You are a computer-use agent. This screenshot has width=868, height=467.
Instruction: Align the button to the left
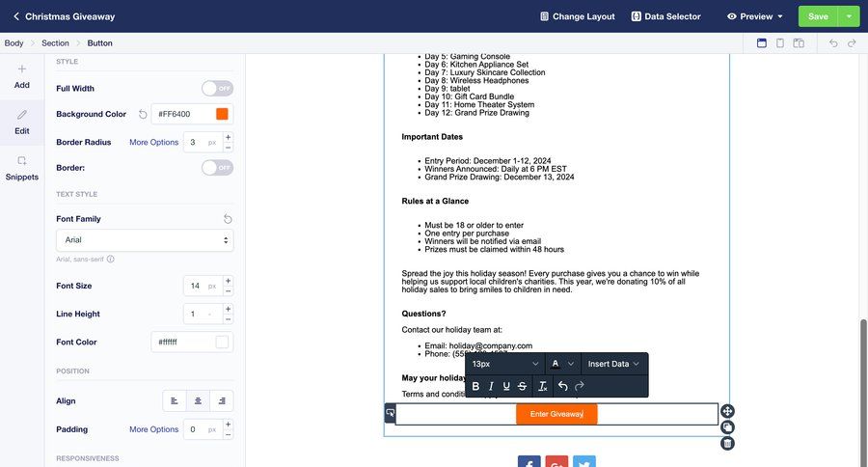click(175, 401)
